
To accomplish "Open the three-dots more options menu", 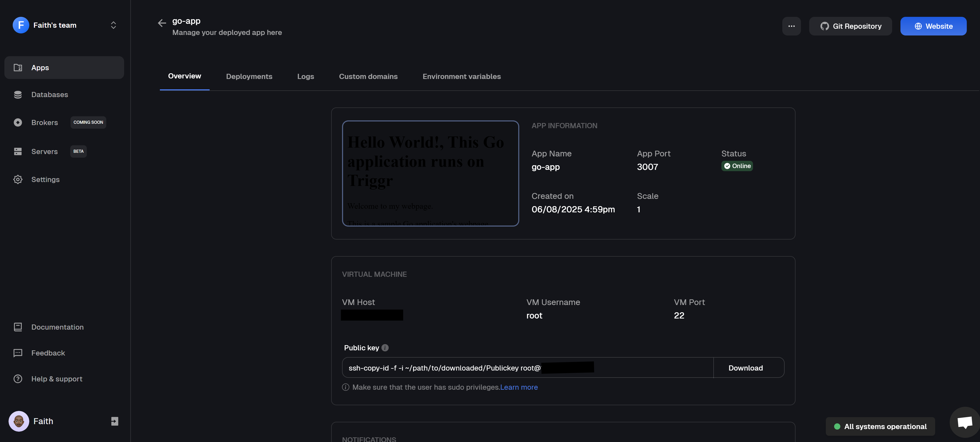I will coord(791,26).
